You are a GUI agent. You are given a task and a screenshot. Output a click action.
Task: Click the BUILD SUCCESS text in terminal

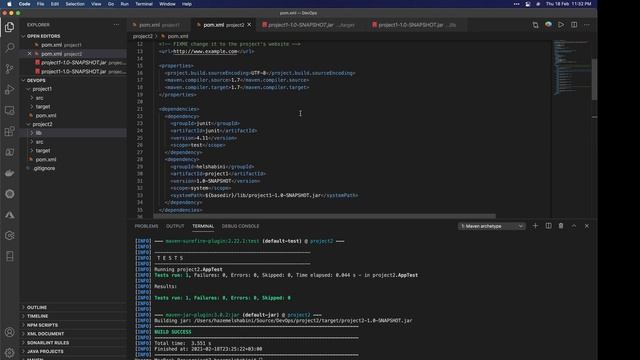173,332
